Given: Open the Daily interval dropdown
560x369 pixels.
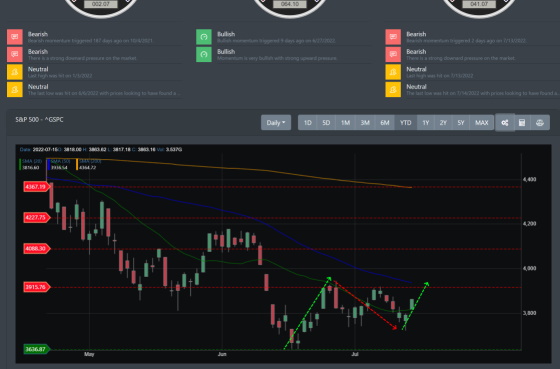Looking at the screenshot, I should 276,123.
